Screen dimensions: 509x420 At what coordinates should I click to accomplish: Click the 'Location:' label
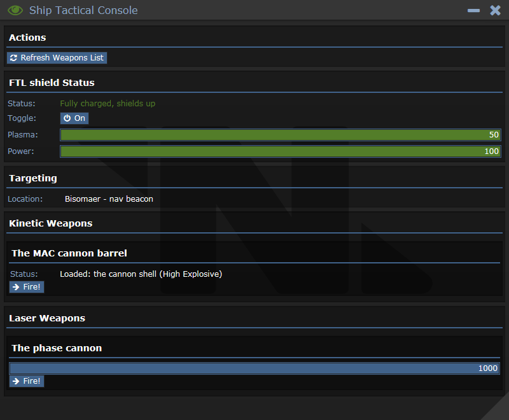[25, 199]
